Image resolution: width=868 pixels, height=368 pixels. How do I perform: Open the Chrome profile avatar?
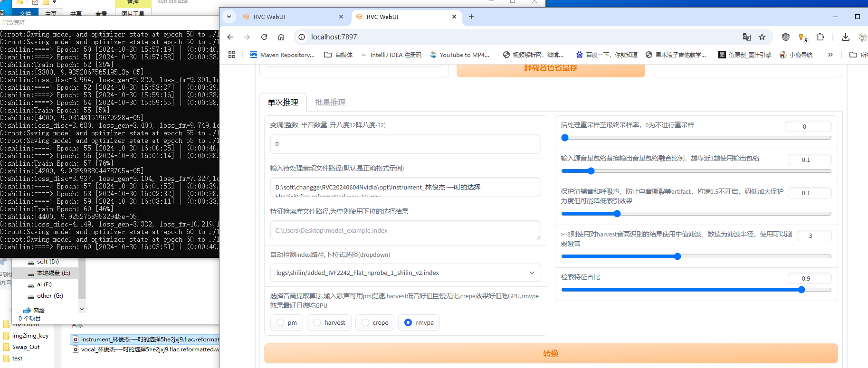(863, 37)
